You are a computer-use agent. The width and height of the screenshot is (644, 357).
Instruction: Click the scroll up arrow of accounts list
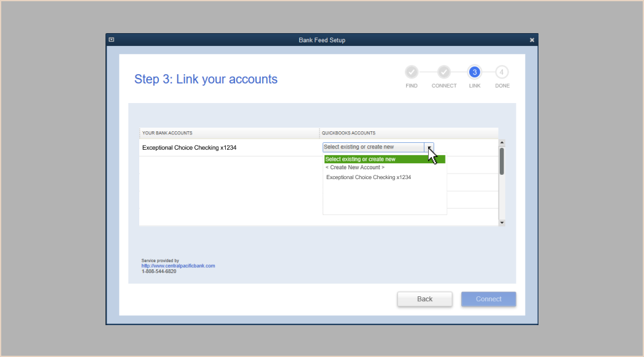(502, 142)
